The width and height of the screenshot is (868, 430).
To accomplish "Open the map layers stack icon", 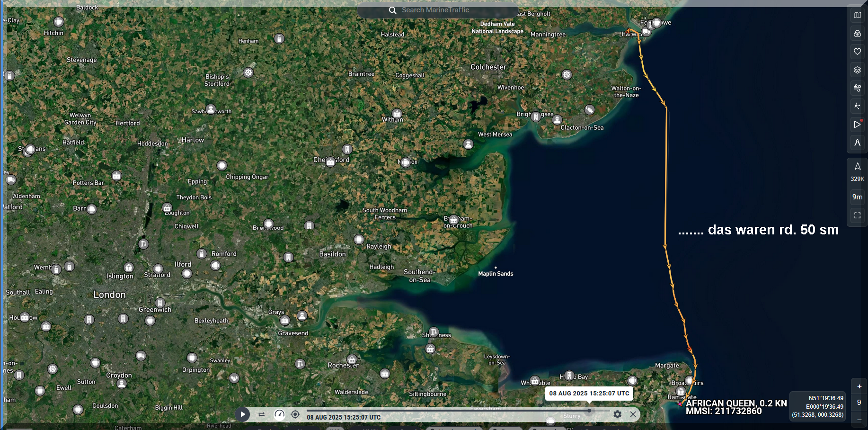I will (857, 70).
